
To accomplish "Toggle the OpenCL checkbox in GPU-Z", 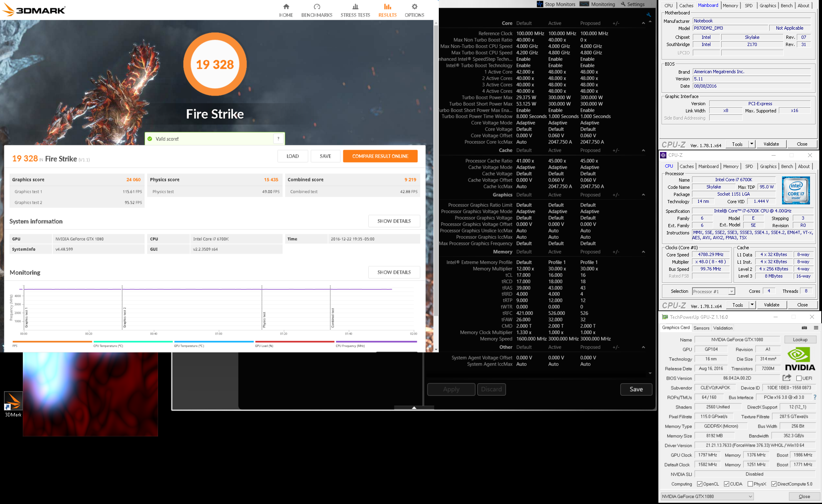I will click(700, 484).
